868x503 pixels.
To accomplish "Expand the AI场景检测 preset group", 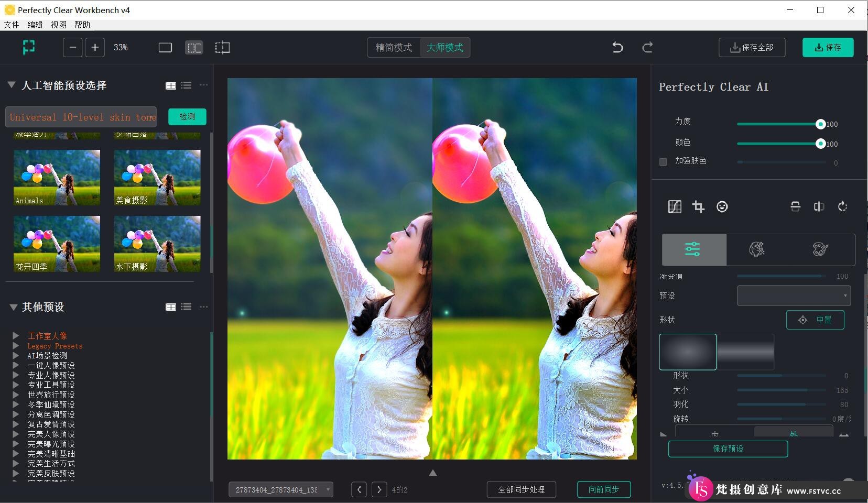I will pos(16,355).
